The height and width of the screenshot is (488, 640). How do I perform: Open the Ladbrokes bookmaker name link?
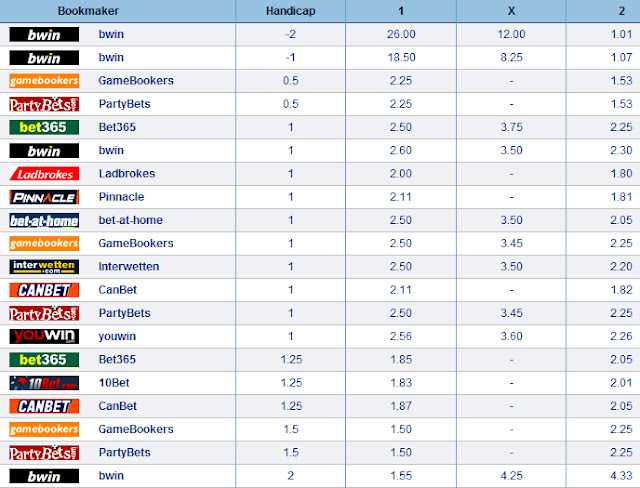(x=127, y=173)
